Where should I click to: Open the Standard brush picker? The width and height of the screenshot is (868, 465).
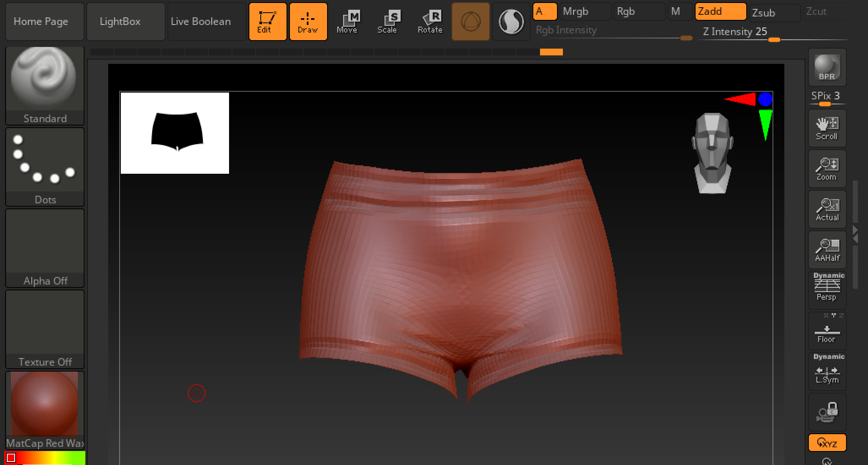(45, 86)
